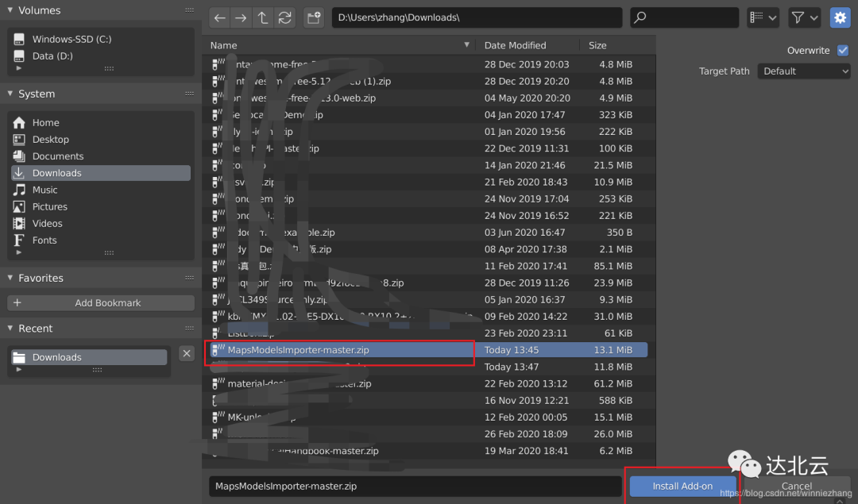The width and height of the screenshot is (858, 504).
Task: Go forward to next folder
Action: tap(241, 17)
